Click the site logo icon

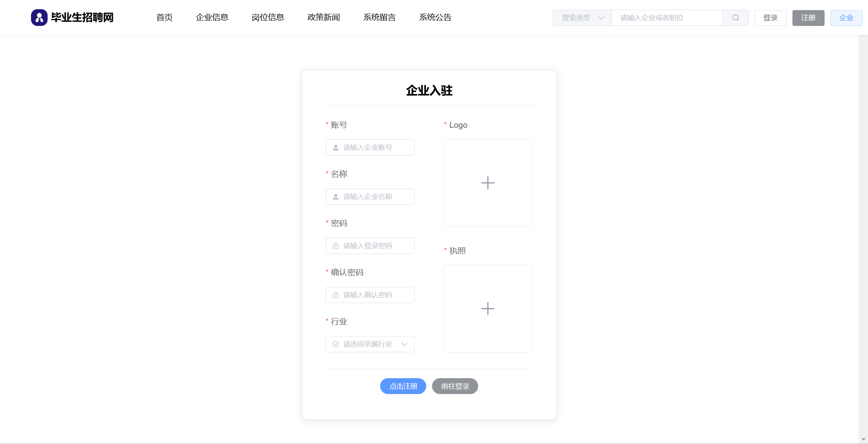39,18
